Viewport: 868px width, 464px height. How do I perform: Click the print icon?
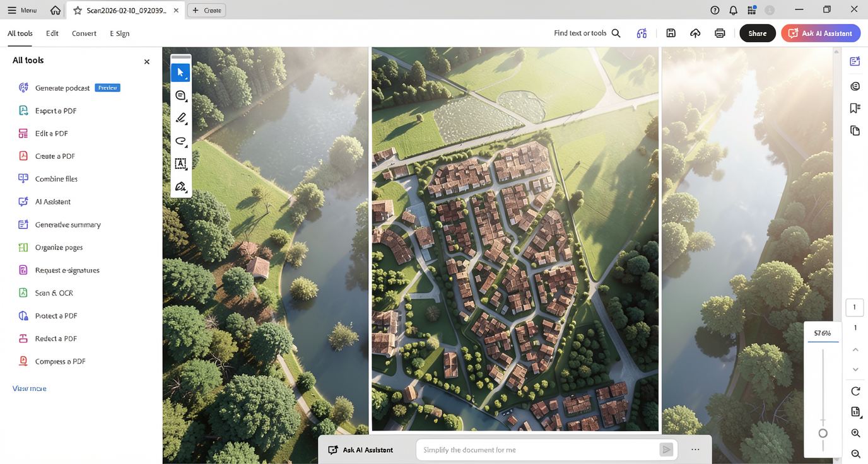720,33
